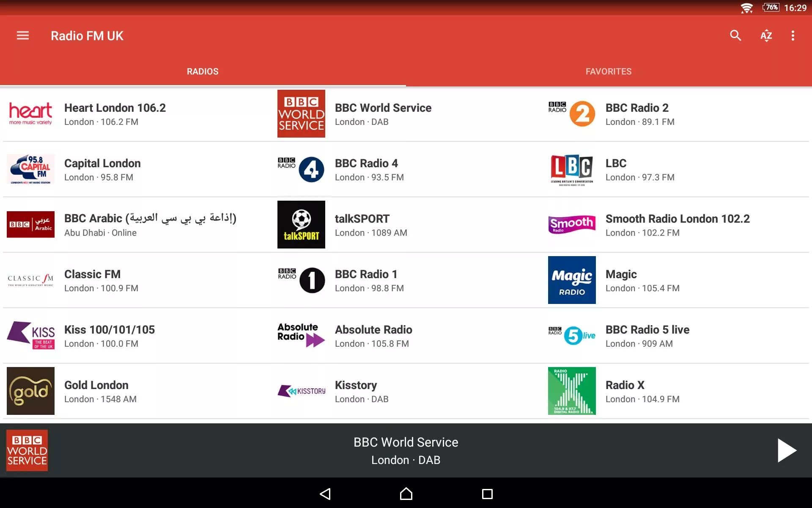Viewport: 812px width, 508px height.
Task: Click the A-Z sort icon
Action: tap(766, 35)
